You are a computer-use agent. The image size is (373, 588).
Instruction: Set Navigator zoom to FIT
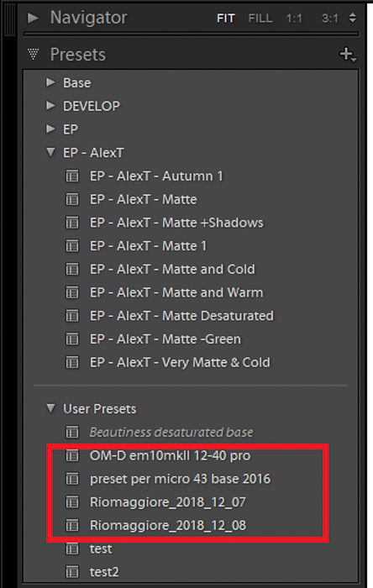coord(226,18)
